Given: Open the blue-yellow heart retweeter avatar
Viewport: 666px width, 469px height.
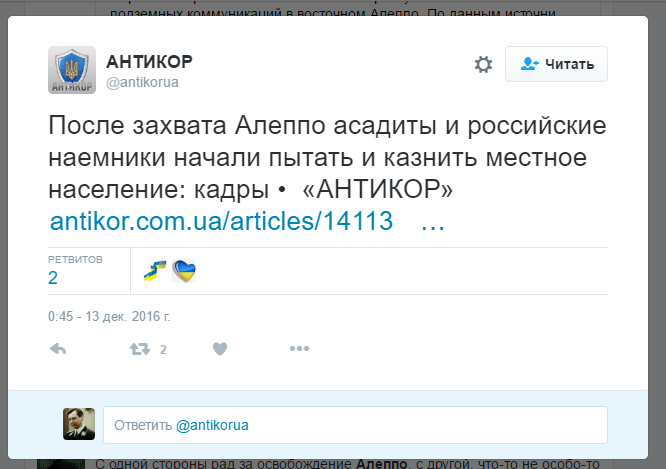Looking at the screenshot, I should (x=184, y=271).
